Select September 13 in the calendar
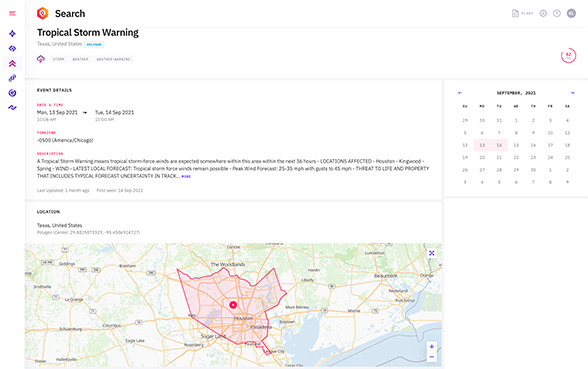588x369 pixels. 482,145
